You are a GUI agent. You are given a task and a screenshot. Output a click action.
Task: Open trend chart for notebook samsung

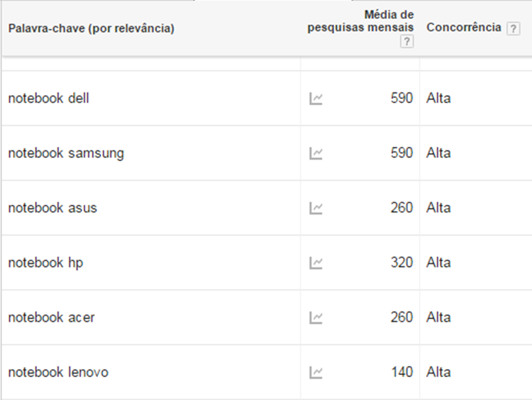(x=316, y=153)
